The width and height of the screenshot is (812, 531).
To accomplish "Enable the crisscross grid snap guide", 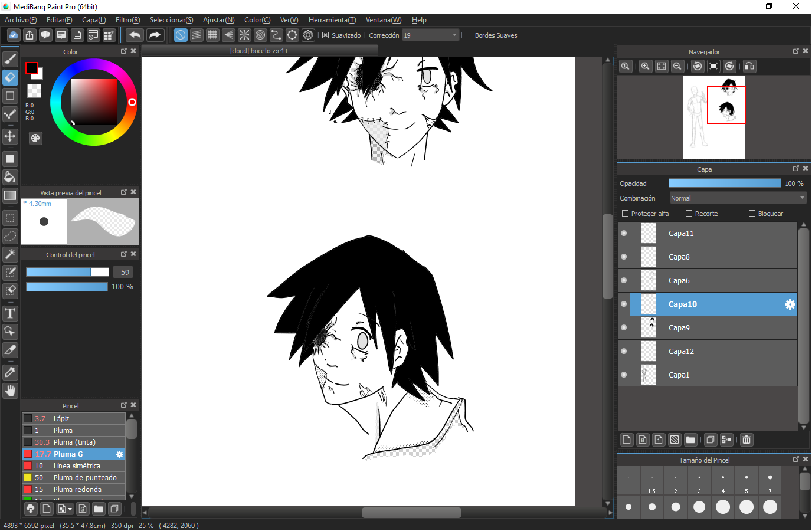I will click(212, 35).
